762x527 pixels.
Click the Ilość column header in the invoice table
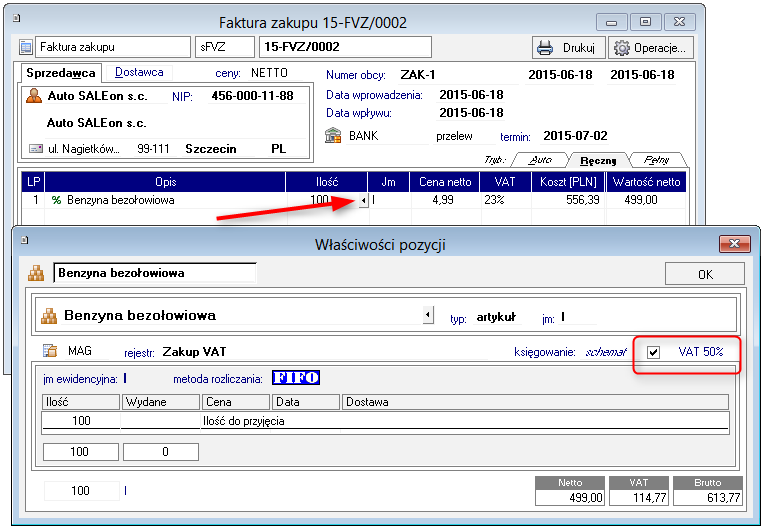click(x=327, y=182)
